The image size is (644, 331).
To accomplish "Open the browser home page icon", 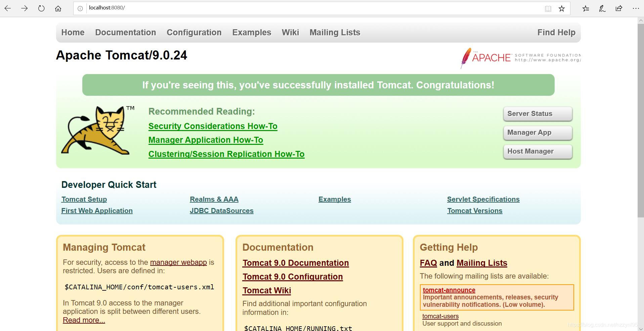I will coord(58,8).
